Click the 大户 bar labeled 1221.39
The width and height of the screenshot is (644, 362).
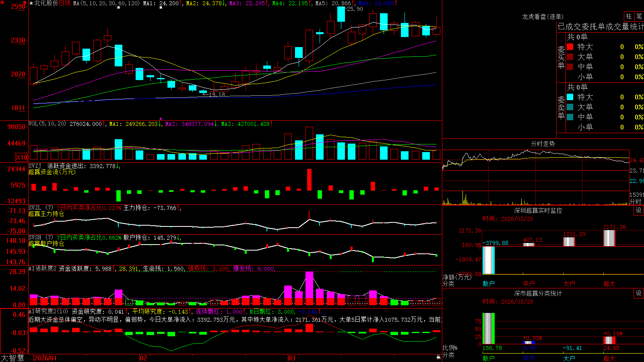(x=569, y=242)
